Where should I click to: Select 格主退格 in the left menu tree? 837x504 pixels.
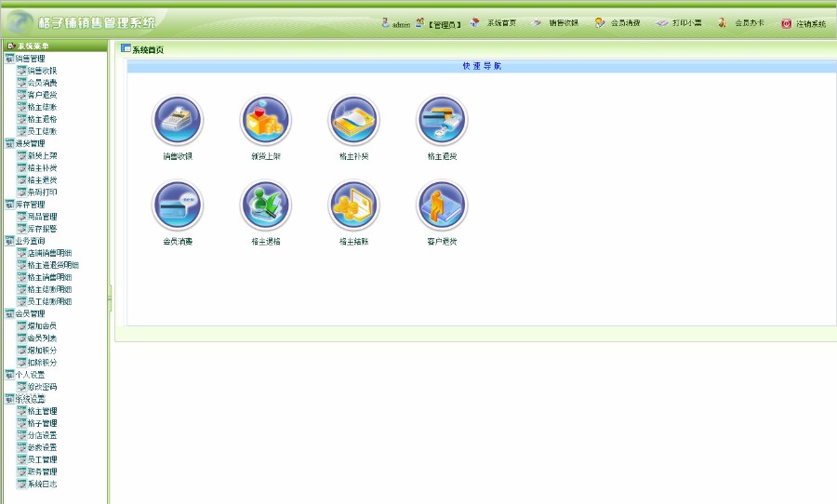pyautogui.click(x=42, y=119)
